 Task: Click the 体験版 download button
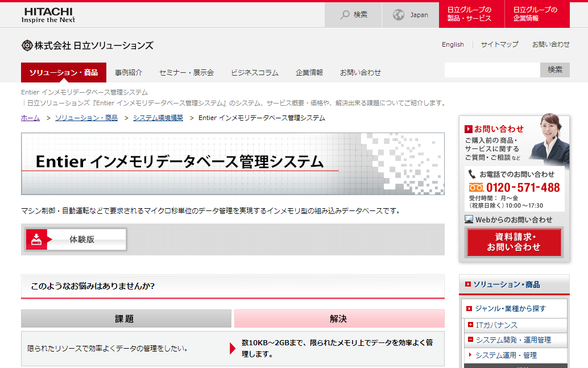[x=76, y=239]
